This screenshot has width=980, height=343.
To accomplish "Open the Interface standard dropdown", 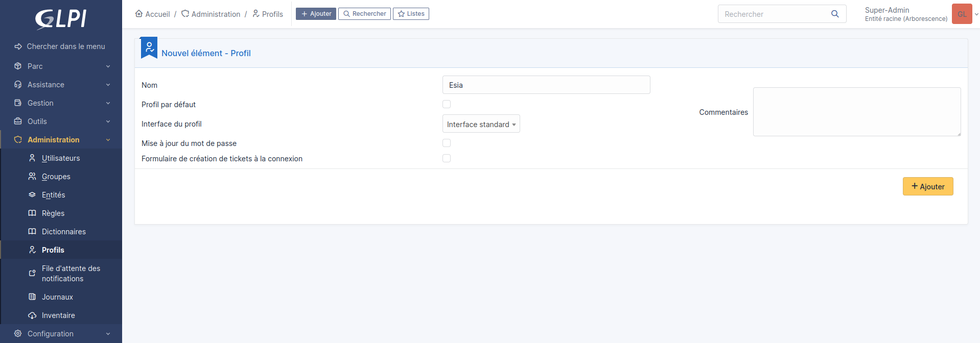I will [x=481, y=124].
